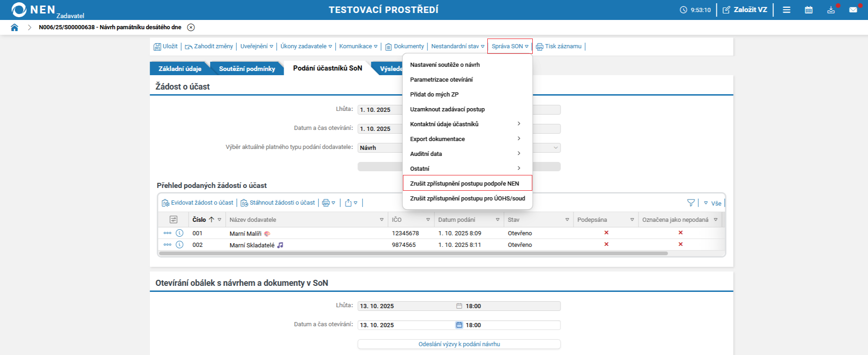Screen dimensions: 868x355
Task: Open the downloads icon in header
Action: (x=831, y=10)
